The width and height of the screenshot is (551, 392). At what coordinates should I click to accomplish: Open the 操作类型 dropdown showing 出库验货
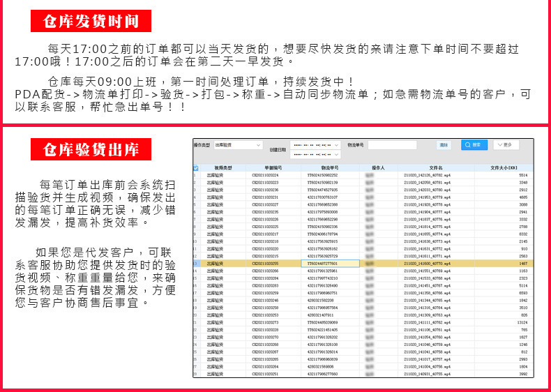(x=238, y=145)
